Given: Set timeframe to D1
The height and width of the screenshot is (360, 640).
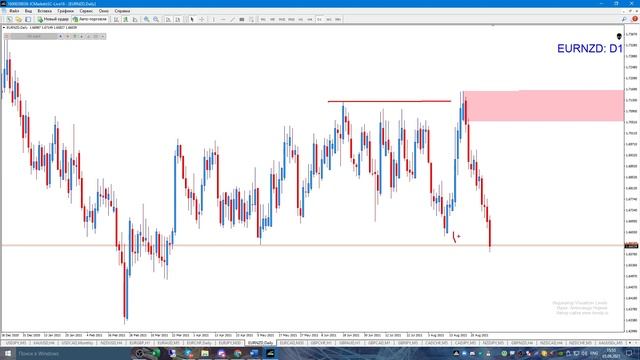Looking at the screenshot, I should pos(319,19).
